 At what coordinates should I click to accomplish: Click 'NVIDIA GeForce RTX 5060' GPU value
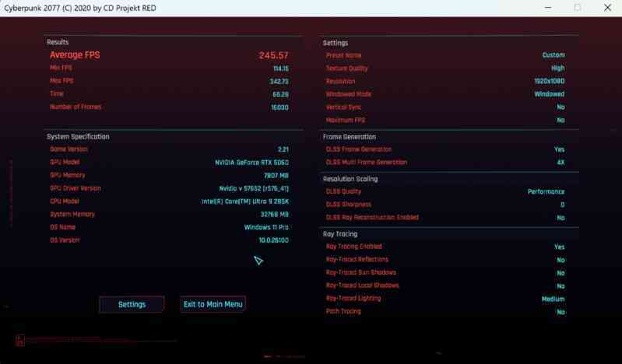click(x=252, y=163)
